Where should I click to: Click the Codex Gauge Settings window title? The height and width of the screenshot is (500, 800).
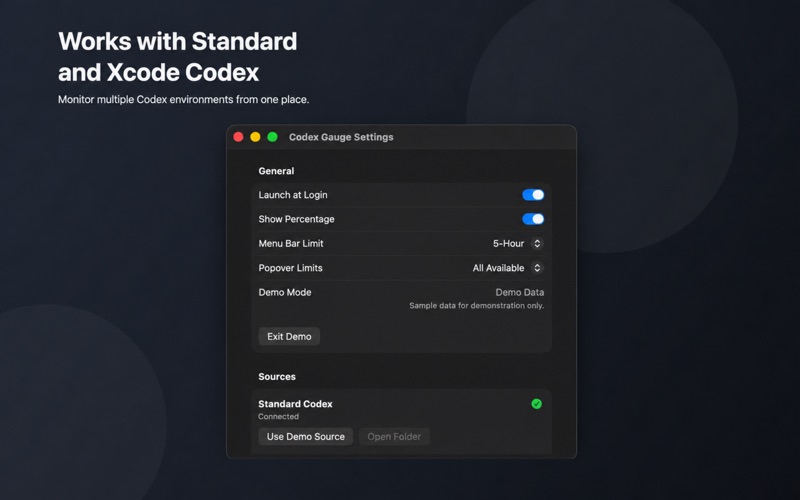tap(341, 137)
